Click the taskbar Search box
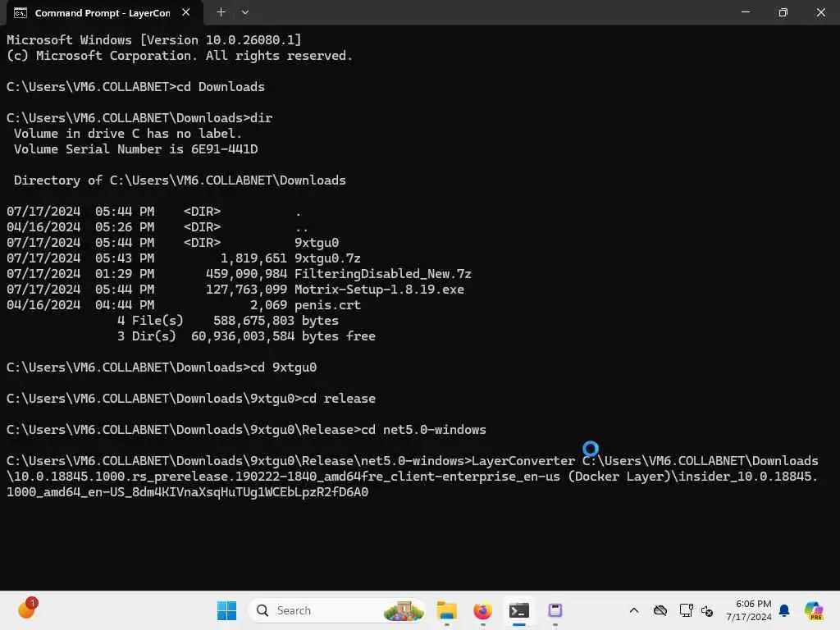 tap(337, 610)
